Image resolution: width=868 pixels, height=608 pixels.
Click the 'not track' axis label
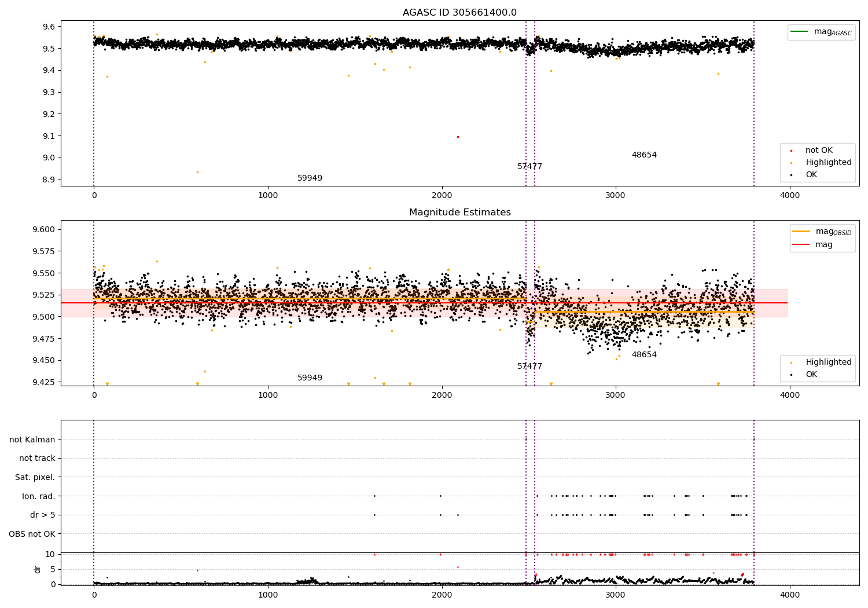(37, 459)
